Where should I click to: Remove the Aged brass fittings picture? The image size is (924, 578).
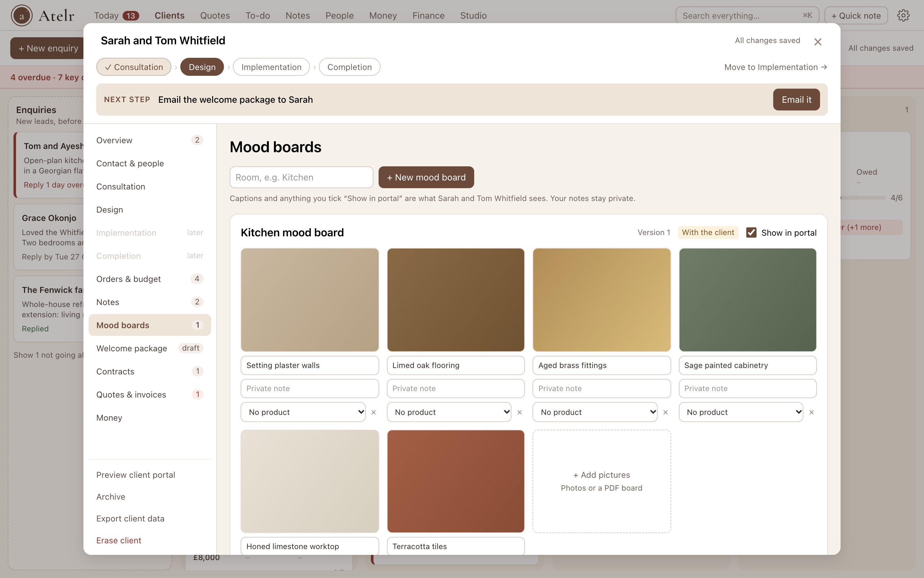665,412
